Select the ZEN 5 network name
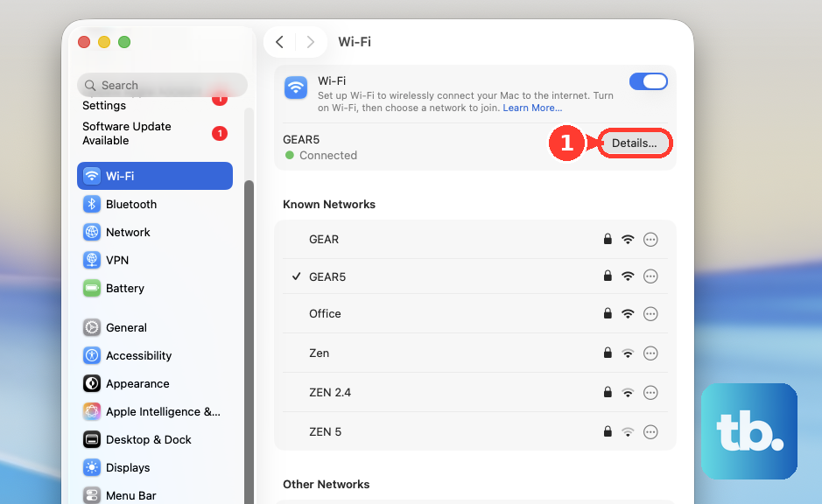The width and height of the screenshot is (822, 504). (325, 431)
